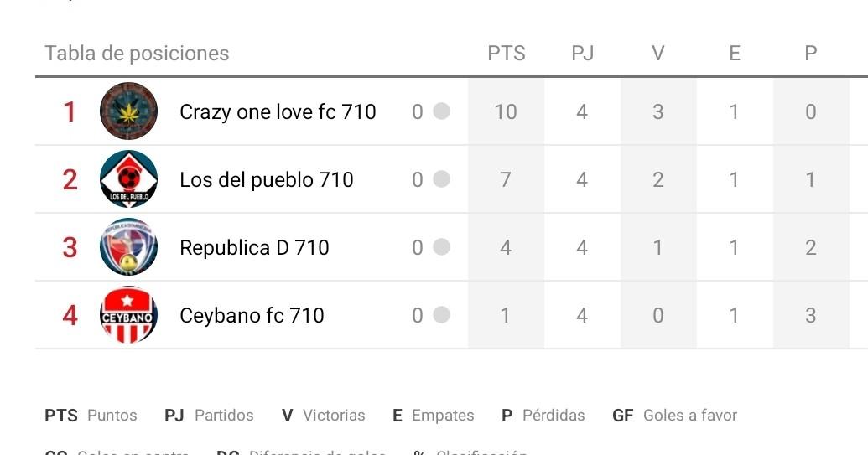Image resolution: width=868 pixels, height=455 pixels.
Task: Select the Ceybano fc 710 team name
Action: pos(252,315)
